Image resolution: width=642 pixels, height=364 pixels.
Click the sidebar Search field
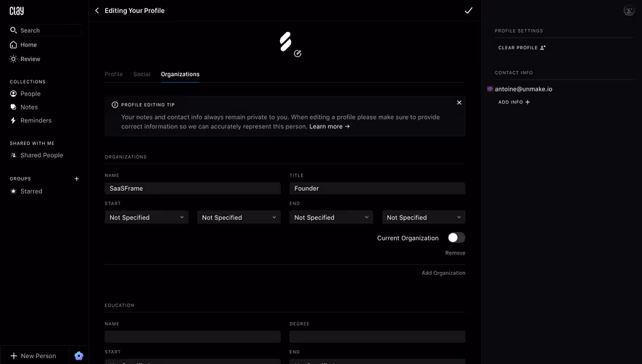tap(46, 30)
